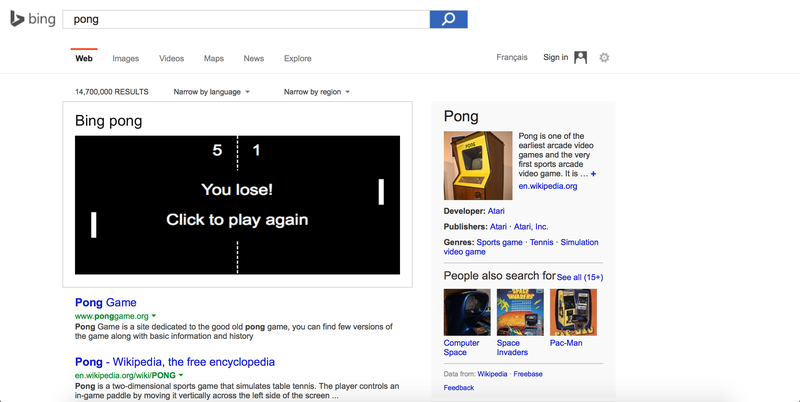Open the settings gear icon
This screenshot has width=800, height=402.
point(604,58)
